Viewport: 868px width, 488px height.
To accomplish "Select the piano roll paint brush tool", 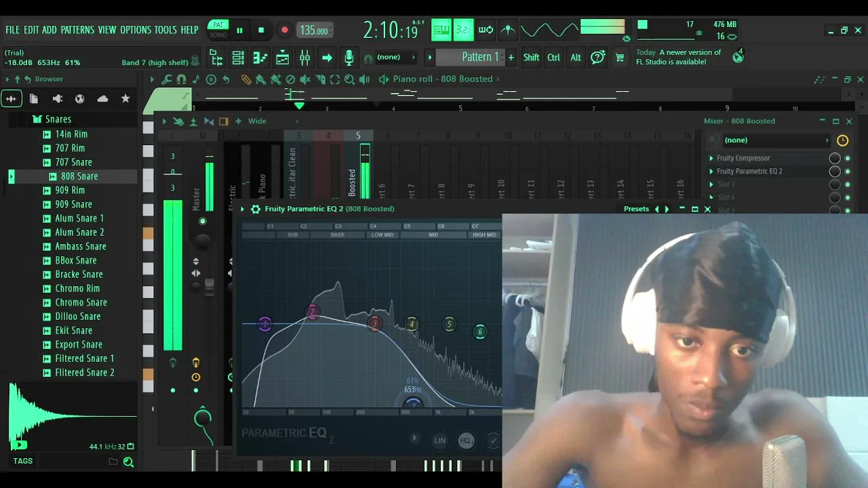I will (x=260, y=79).
